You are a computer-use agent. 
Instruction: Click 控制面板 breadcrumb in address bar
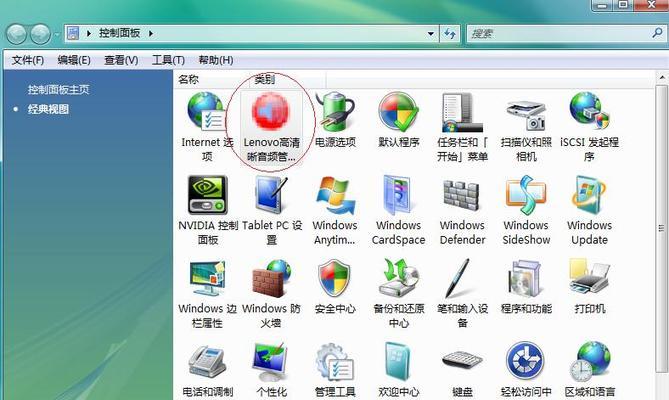[119, 33]
